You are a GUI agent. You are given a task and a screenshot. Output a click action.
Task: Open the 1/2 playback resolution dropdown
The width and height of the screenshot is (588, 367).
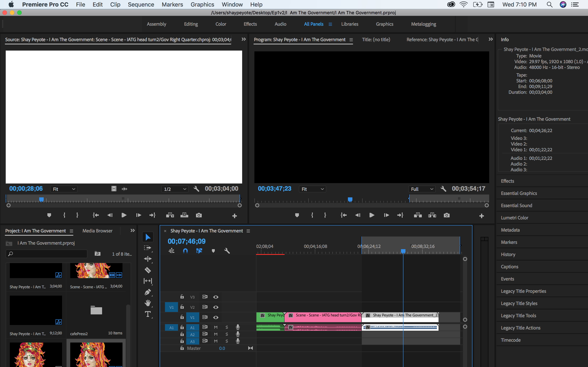(174, 189)
